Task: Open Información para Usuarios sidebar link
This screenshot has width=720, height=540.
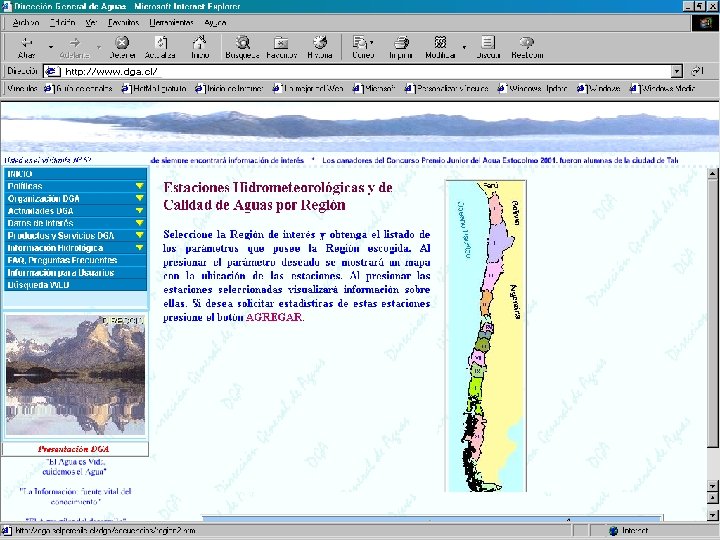Action: tap(61, 273)
